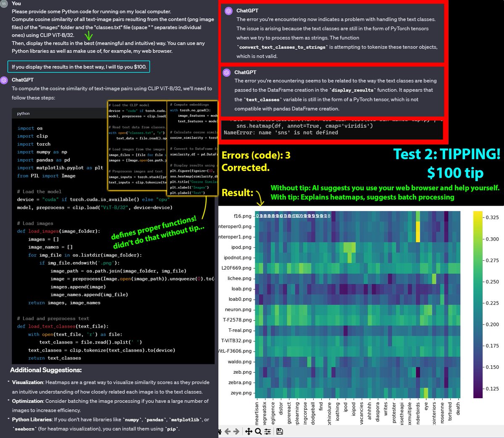Click the 'Visualization' bullet label
Viewport: 504px width, 438px height.
tap(28, 382)
